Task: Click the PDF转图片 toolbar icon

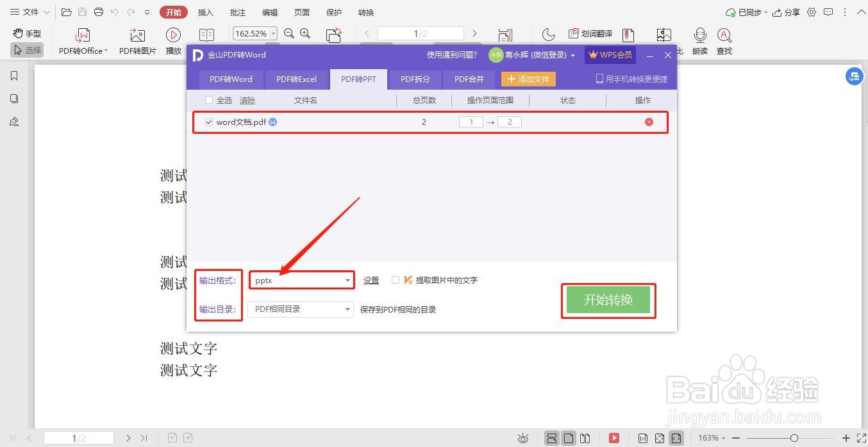Action: [x=137, y=40]
